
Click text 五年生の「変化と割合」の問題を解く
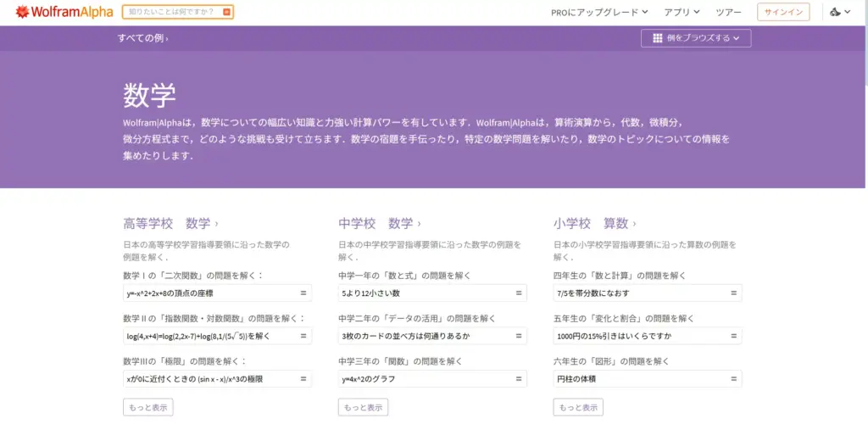623,319
